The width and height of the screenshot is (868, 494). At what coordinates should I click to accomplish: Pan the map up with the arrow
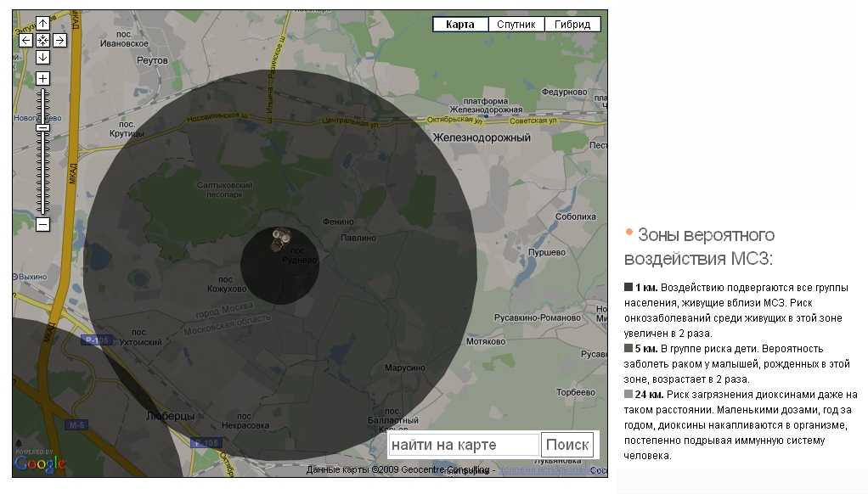(42, 23)
